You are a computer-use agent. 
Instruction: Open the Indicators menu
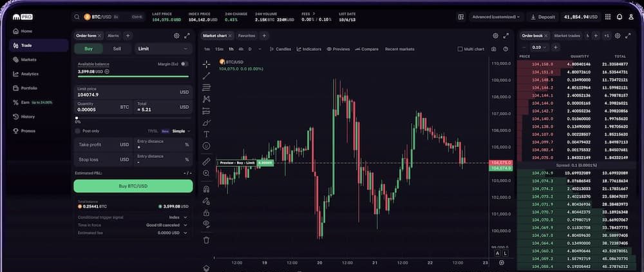[x=309, y=49]
